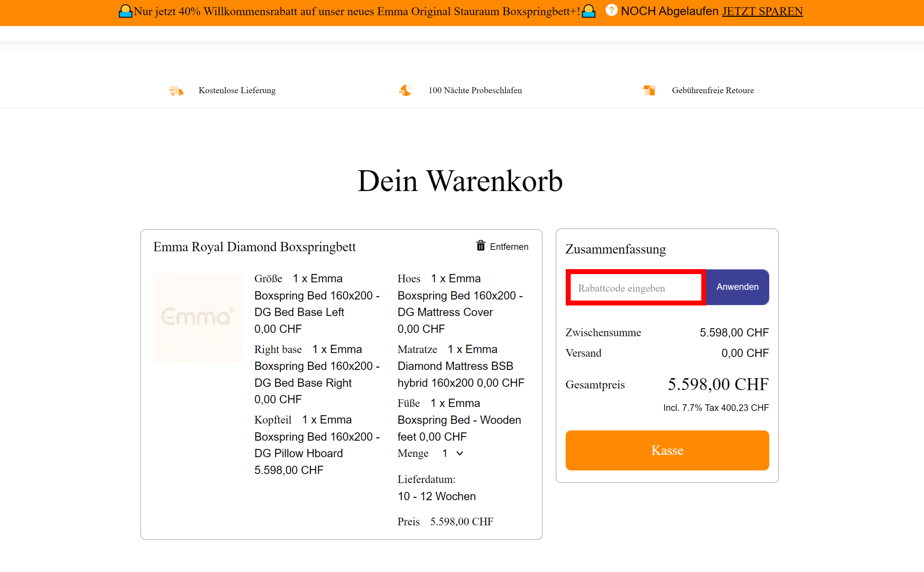Image resolution: width=924 pixels, height=572 pixels.
Task: Click the Dein Warenkorb heading
Action: (460, 181)
